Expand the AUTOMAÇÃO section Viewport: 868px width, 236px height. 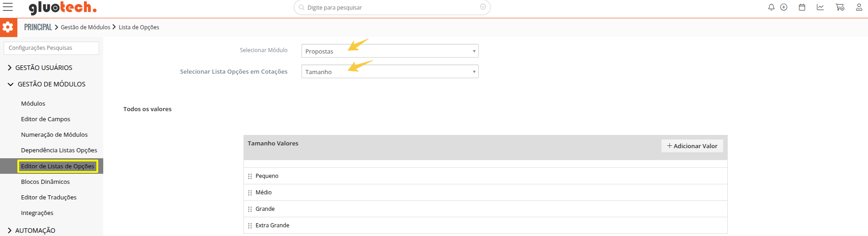point(35,231)
